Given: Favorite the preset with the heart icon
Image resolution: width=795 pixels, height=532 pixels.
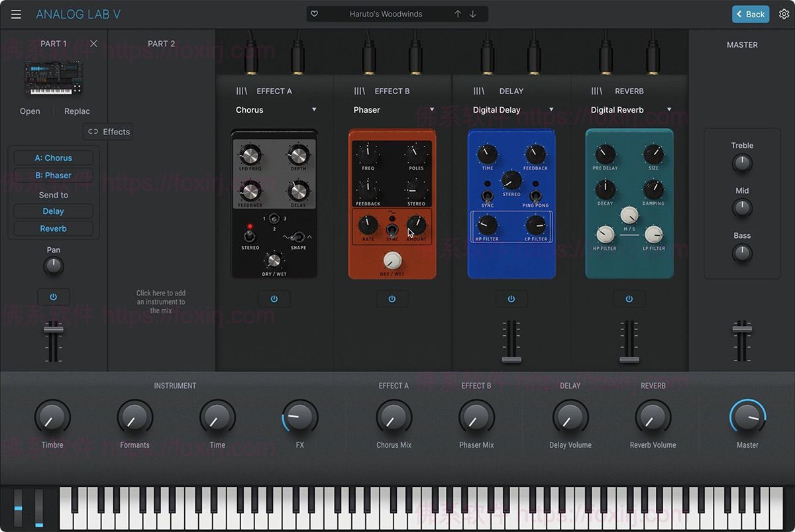Looking at the screenshot, I should click(x=314, y=13).
